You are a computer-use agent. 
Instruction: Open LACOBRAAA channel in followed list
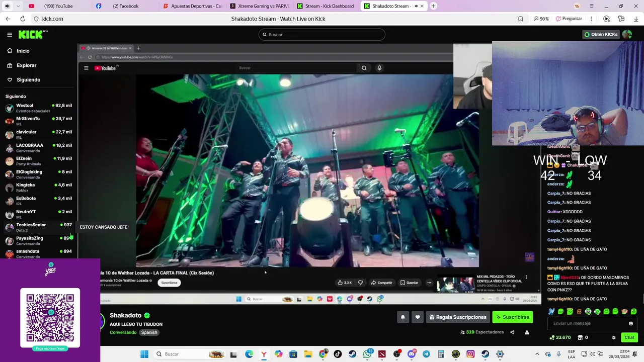(39, 148)
